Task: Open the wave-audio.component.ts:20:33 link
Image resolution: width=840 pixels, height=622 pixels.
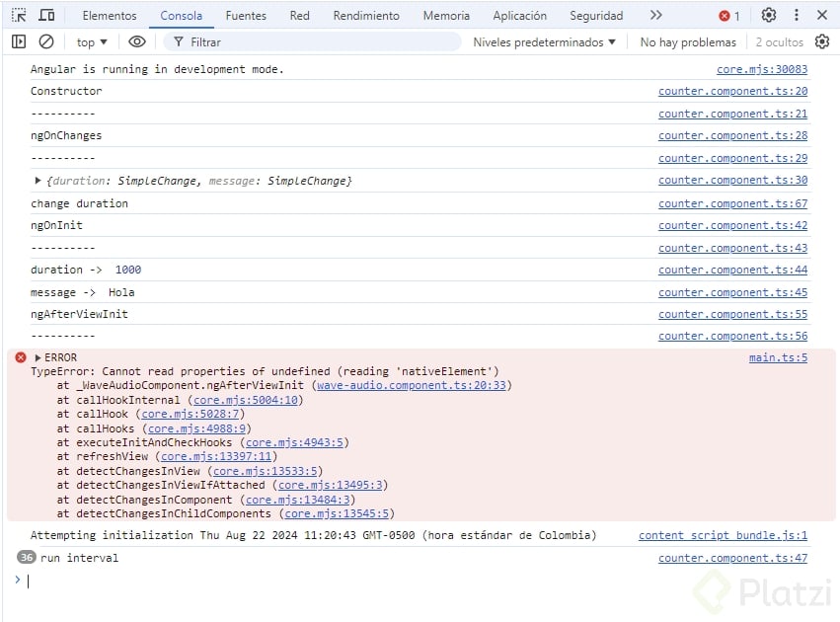Action: (412, 386)
